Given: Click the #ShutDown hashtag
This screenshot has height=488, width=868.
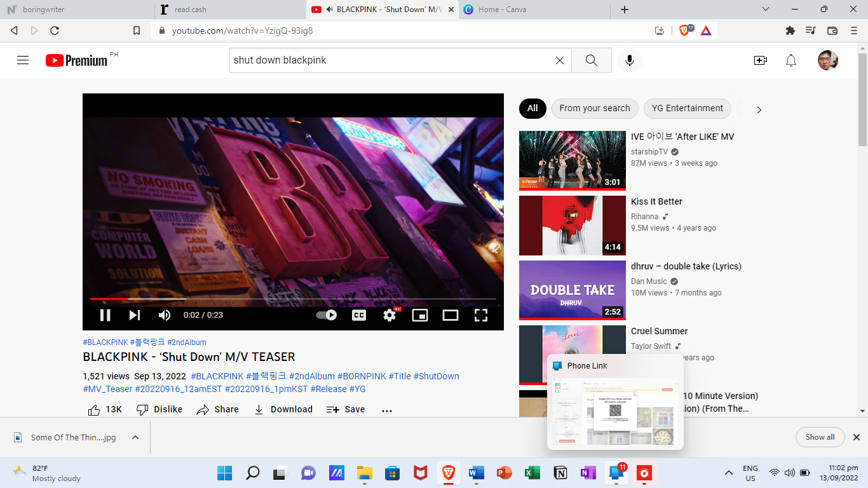Looking at the screenshot, I should point(437,376).
